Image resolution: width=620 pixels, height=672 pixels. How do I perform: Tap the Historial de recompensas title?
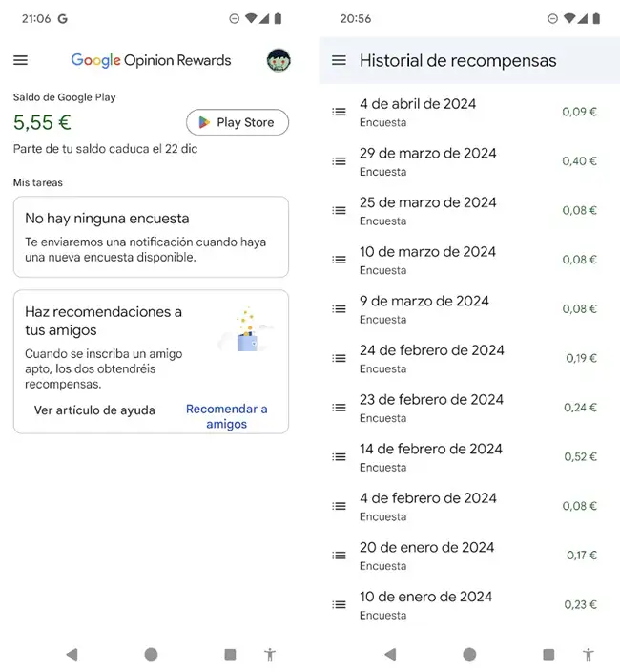[x=458, y=61]
